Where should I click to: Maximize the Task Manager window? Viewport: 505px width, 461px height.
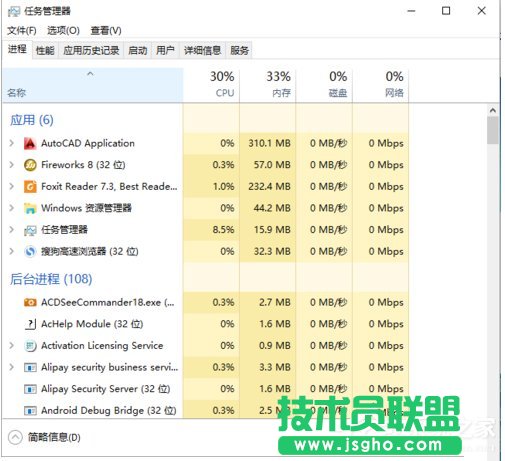pos(446,11)
